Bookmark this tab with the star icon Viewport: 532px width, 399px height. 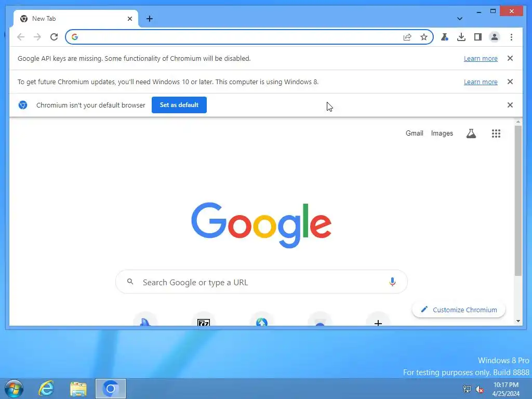424,37
